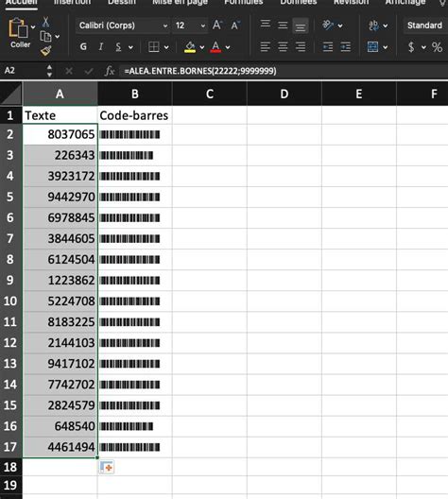
Task: Open the Accueil ribbon tab
Action: pos(22,3)
